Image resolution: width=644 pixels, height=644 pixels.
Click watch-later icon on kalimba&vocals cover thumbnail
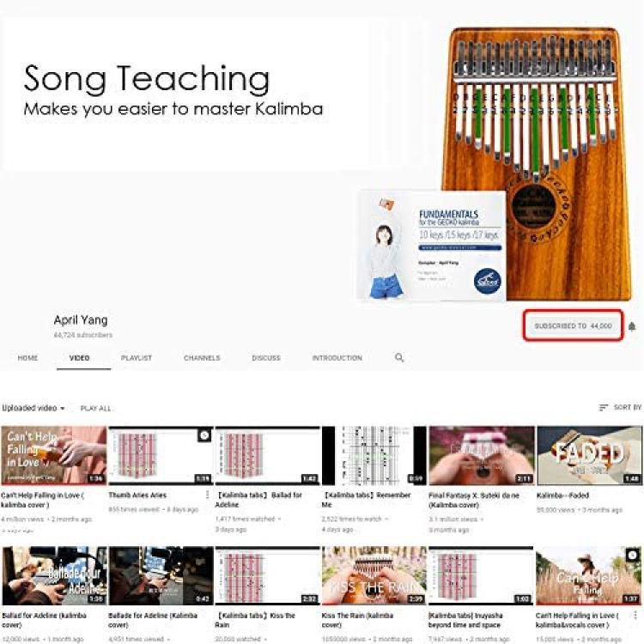point(633,556)
